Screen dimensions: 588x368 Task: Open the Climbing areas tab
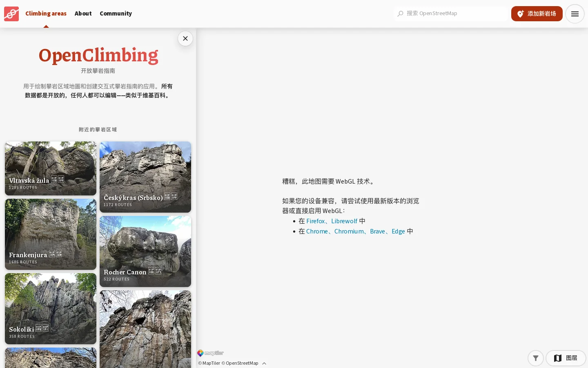[x=46, y=13]
